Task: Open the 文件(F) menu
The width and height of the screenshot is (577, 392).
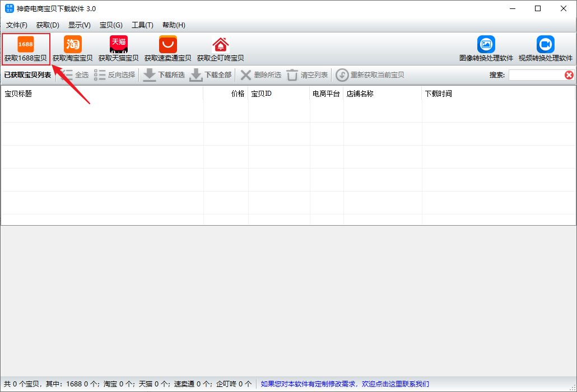Action: click(x=17, y=25)
